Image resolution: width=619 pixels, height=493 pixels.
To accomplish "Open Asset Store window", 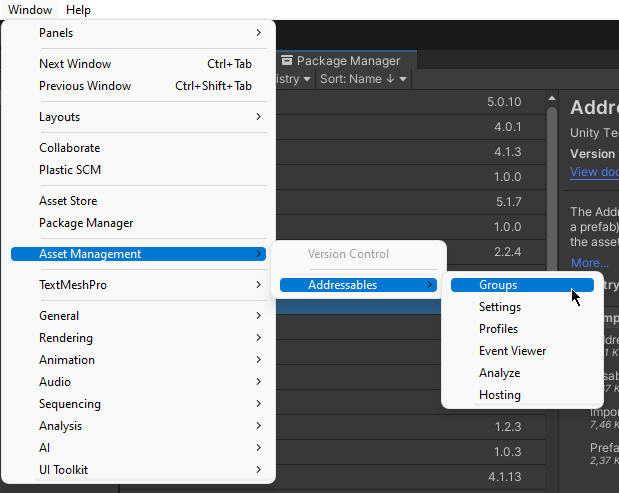I will (x=139, y=201).
